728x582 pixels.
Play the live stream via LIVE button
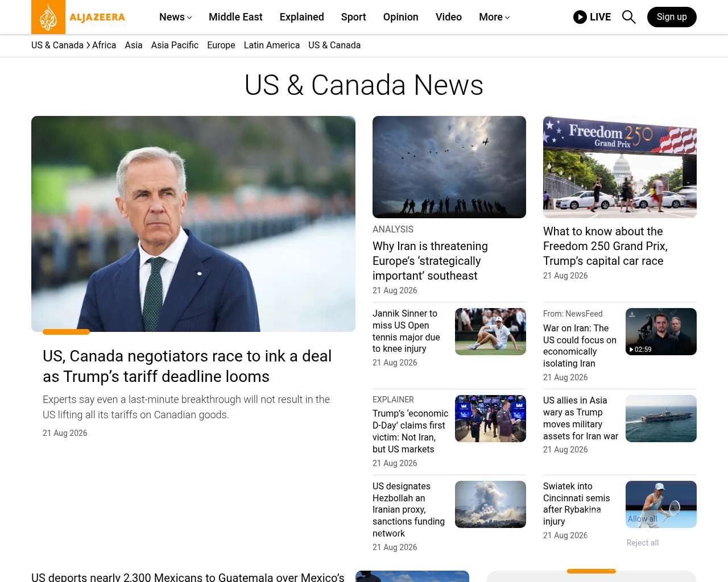coord(592,17)
